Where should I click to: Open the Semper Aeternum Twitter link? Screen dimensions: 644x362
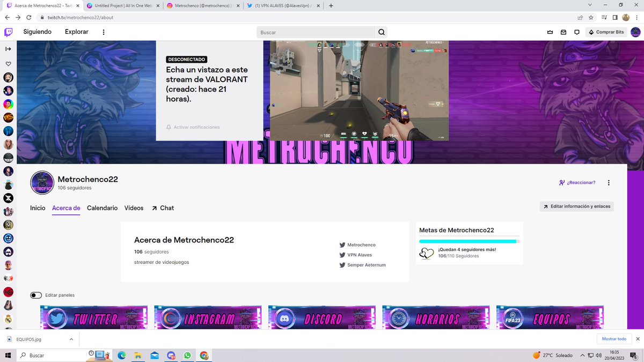[x=362, y=265]
